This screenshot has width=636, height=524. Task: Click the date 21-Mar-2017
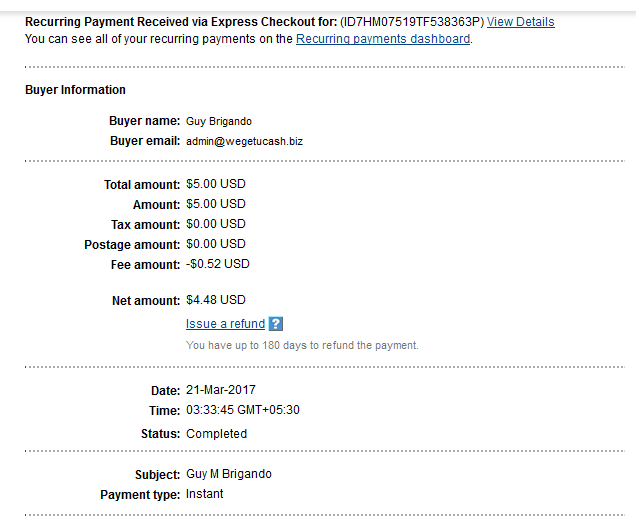[x=221, y=390]
